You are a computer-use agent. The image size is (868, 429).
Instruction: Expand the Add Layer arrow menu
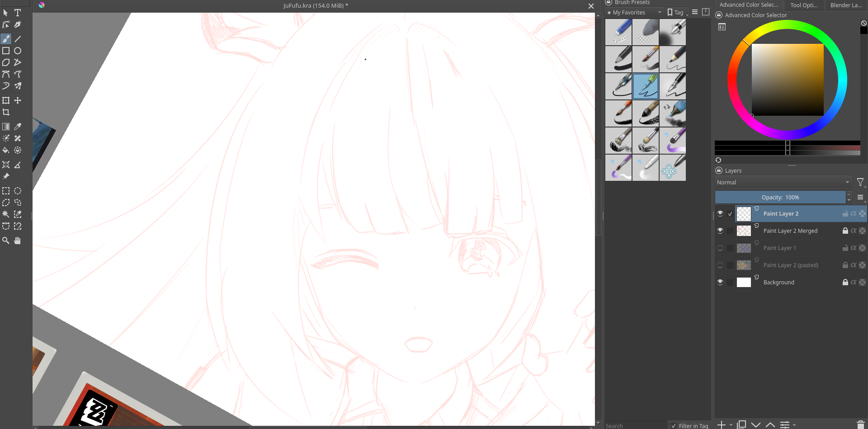coord(731,424)
